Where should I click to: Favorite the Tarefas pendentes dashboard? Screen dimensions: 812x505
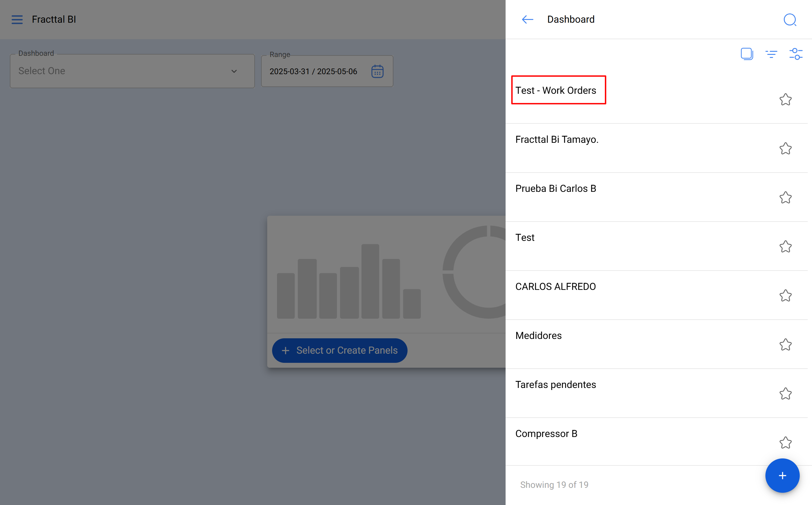(785, 394)
